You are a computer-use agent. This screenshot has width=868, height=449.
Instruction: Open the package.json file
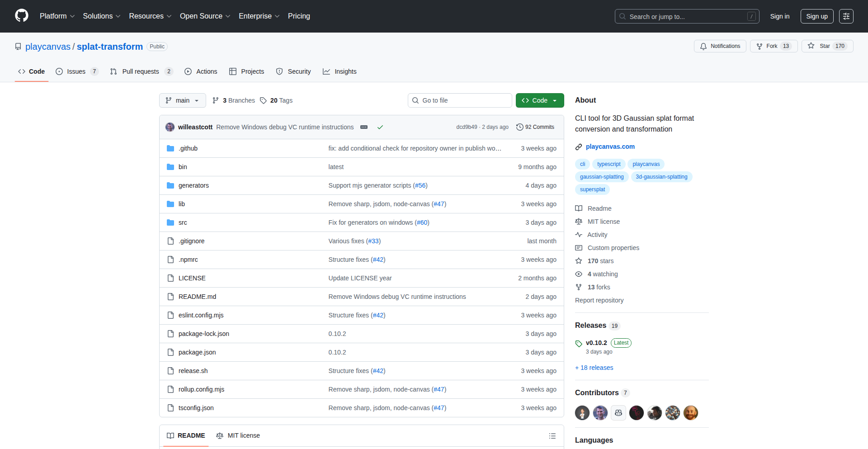(197, 352)
